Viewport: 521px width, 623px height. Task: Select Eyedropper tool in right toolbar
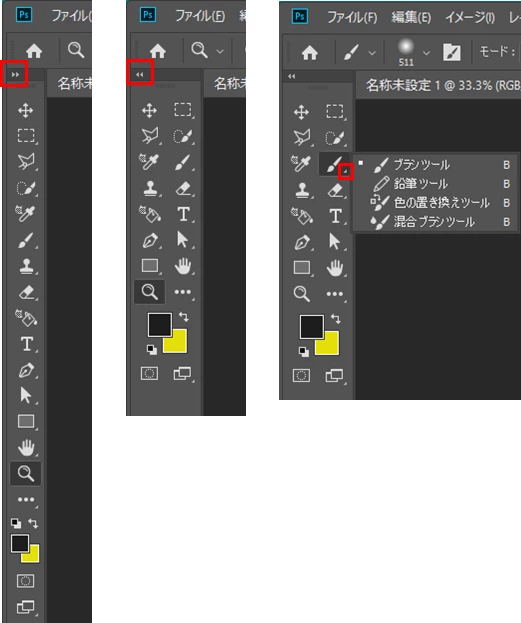coord(301,163)
